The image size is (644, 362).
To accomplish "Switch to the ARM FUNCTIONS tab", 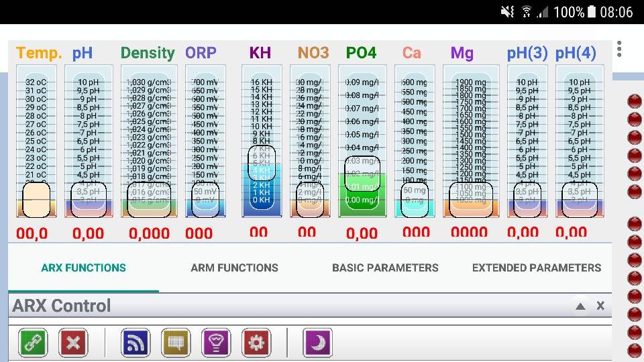I will 234,267.
